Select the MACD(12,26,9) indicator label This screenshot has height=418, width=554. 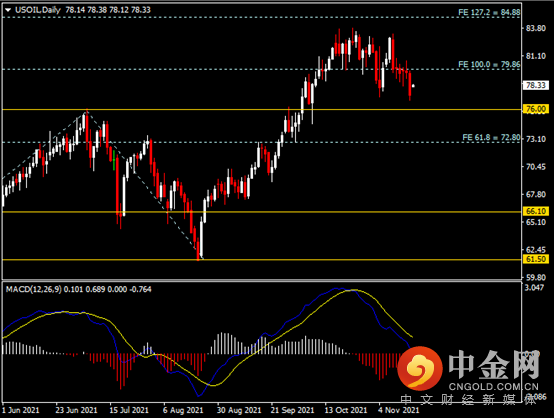pos(34,289)
